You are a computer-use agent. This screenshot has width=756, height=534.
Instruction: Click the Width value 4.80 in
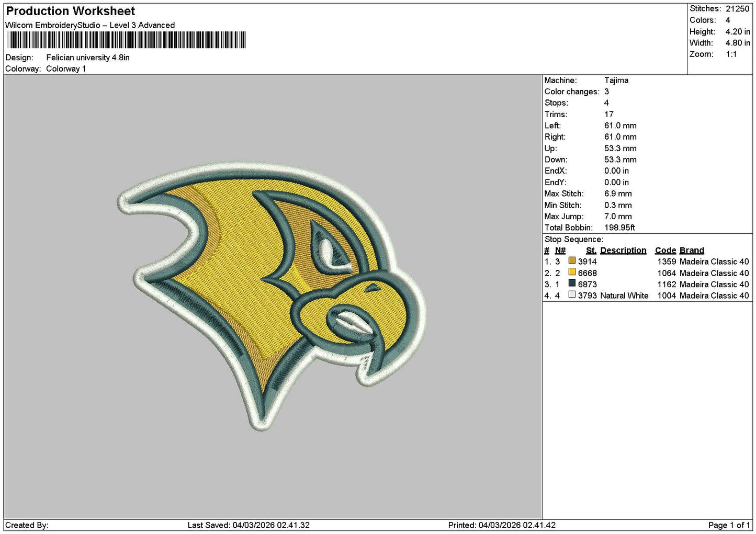tap(738, 43)
